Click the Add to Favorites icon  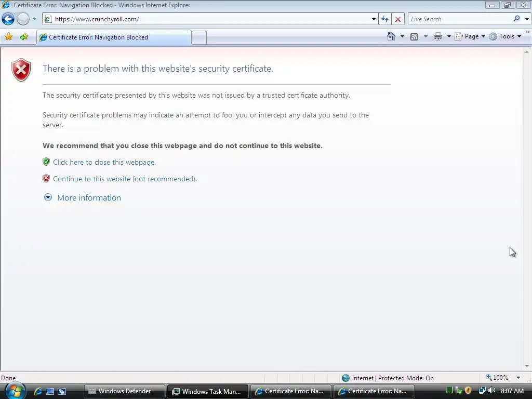click(x=24, y=37)
